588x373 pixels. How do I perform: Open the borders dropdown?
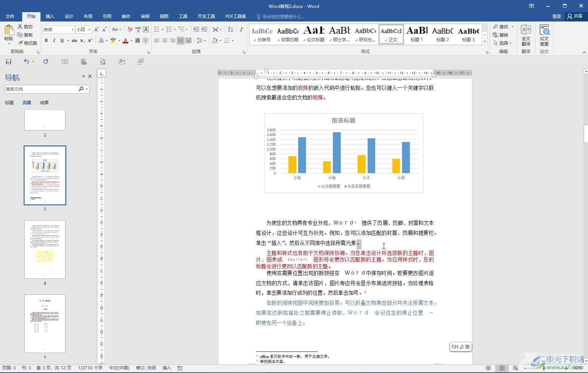[233, 40]
